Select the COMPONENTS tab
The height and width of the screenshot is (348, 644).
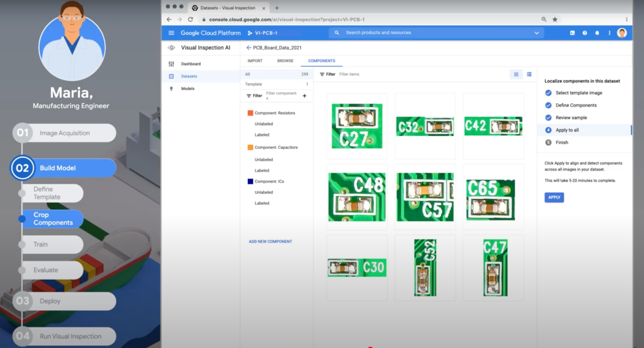[322, 61]
